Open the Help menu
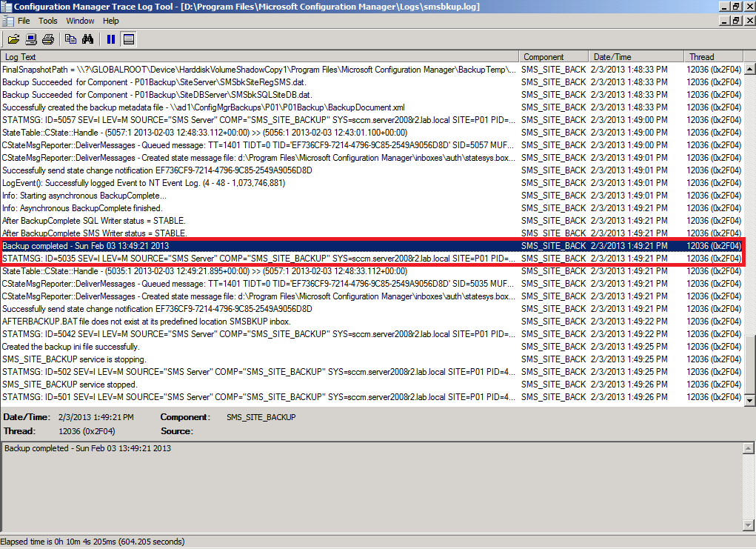 [x=110, y=21]
